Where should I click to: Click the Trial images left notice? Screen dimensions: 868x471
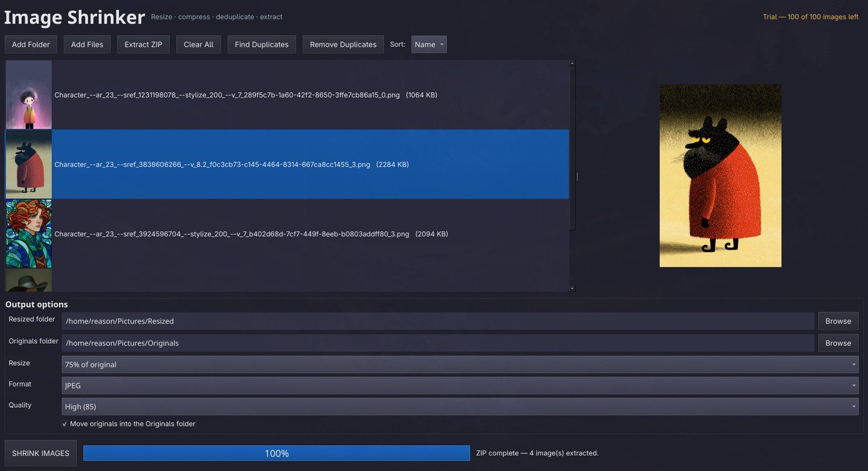[811, 17]
